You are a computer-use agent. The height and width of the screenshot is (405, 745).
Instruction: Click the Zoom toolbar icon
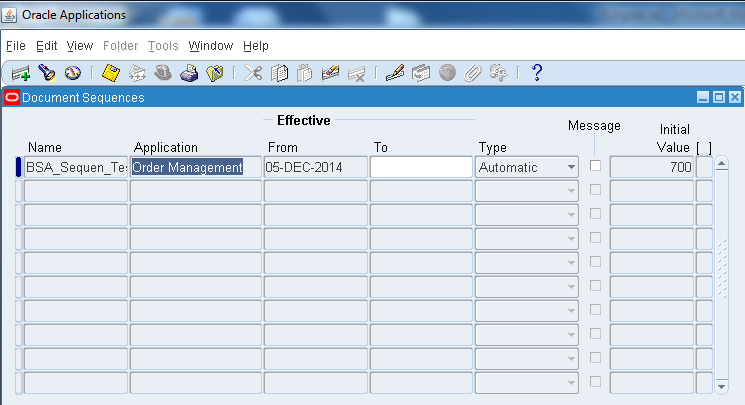(x=421, y=73)
